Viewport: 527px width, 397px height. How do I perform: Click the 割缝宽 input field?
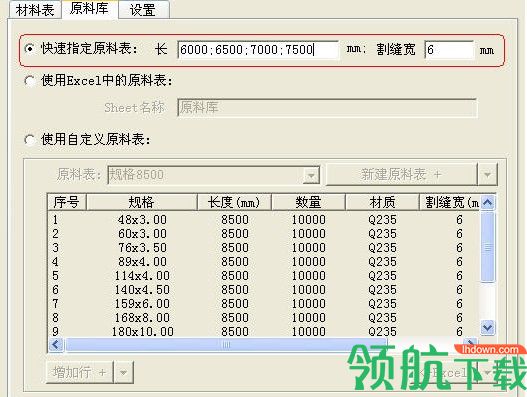click(449, 50)
